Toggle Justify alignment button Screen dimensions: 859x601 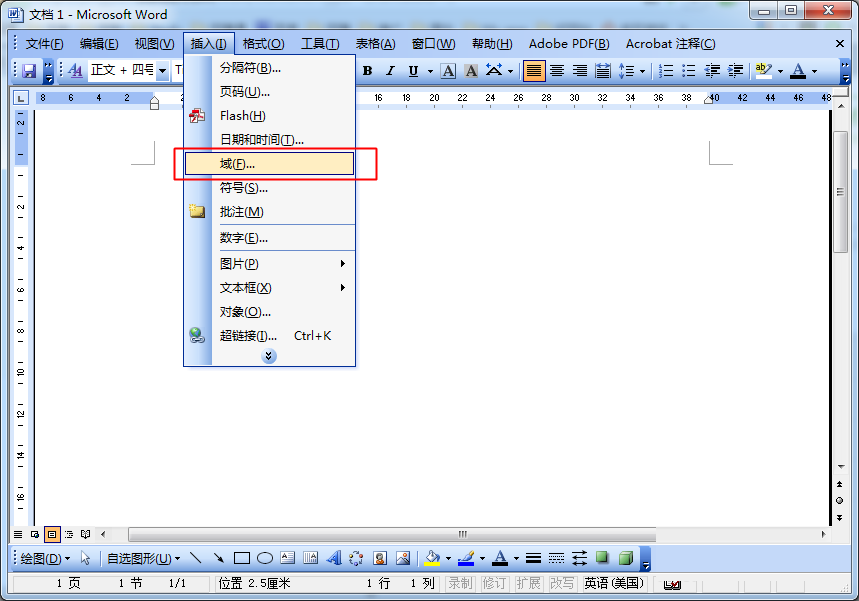[534, 71]
